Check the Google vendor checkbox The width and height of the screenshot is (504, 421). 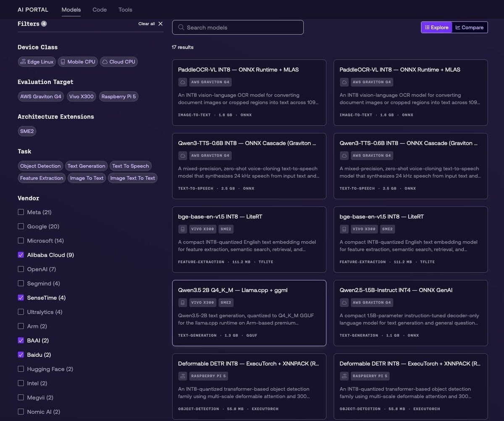21,226
